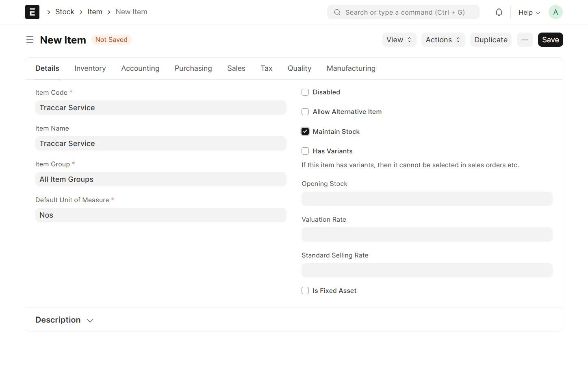The height and width of the screenshot is (371, 588).
Task: Go to the Stock breadcrumb link
Action: [65, 12]
